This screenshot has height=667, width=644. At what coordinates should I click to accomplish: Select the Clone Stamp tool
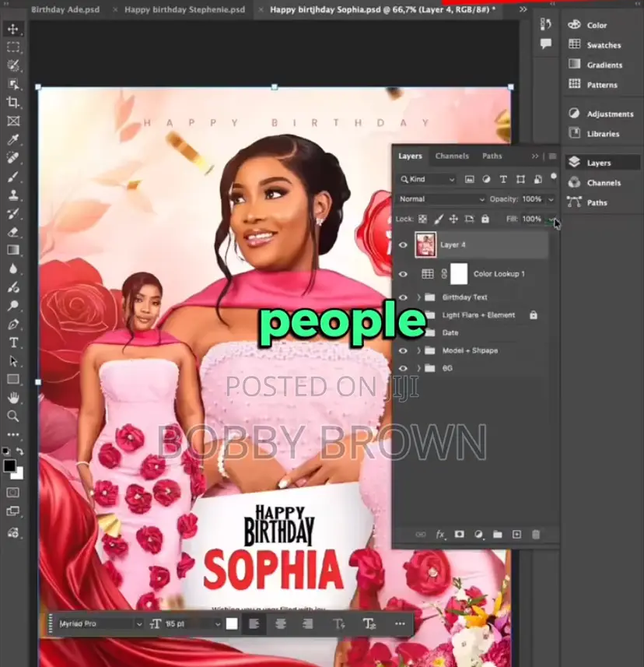click(13, 195)
